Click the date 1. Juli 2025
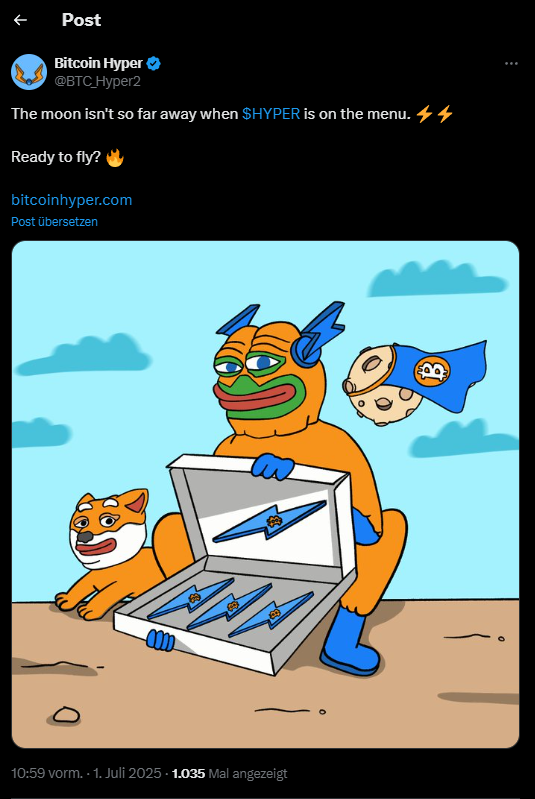This screenshot has height=799, width=535. (127, 773)
